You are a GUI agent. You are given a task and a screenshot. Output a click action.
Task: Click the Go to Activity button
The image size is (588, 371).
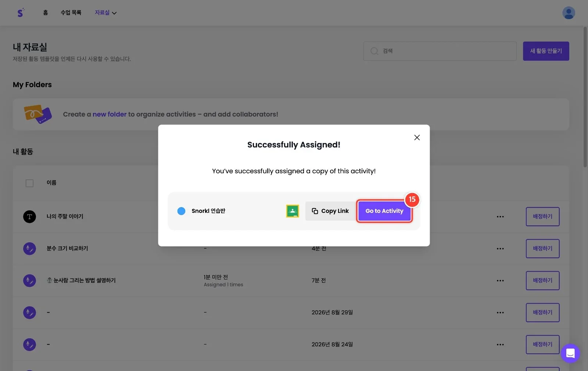(x=384, y=211)
